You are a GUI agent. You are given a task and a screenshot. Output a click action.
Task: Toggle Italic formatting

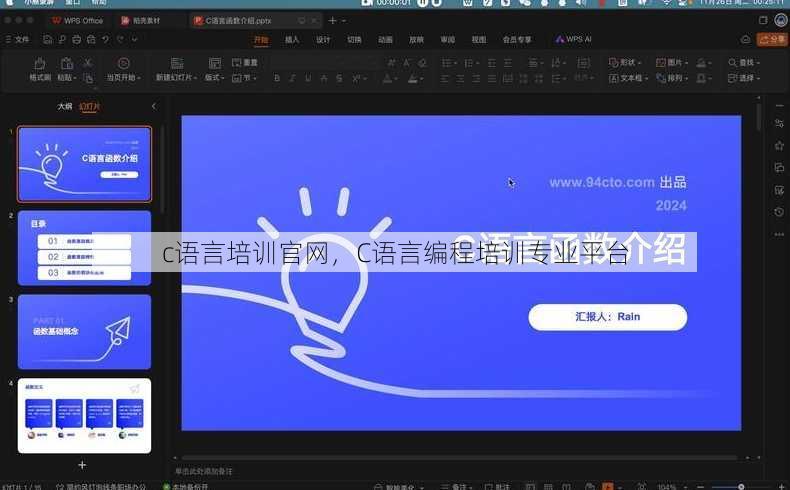click(292, 79)
